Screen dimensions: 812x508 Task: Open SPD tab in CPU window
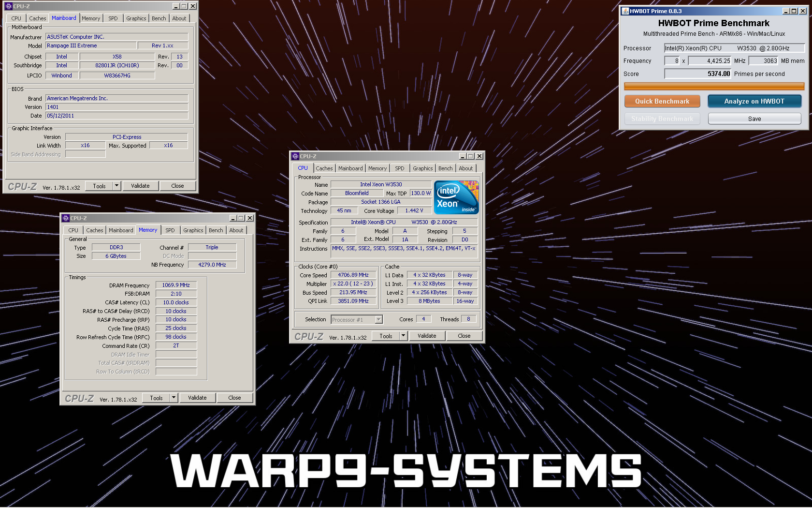click(x=400, y=168)
